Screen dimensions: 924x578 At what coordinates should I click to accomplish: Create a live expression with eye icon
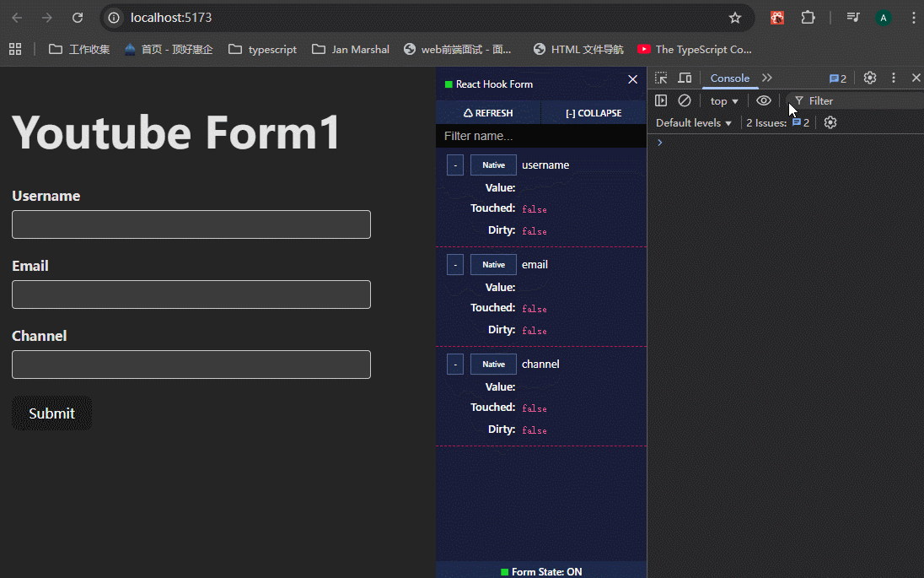pyautogui.click(x=764, y=100)
